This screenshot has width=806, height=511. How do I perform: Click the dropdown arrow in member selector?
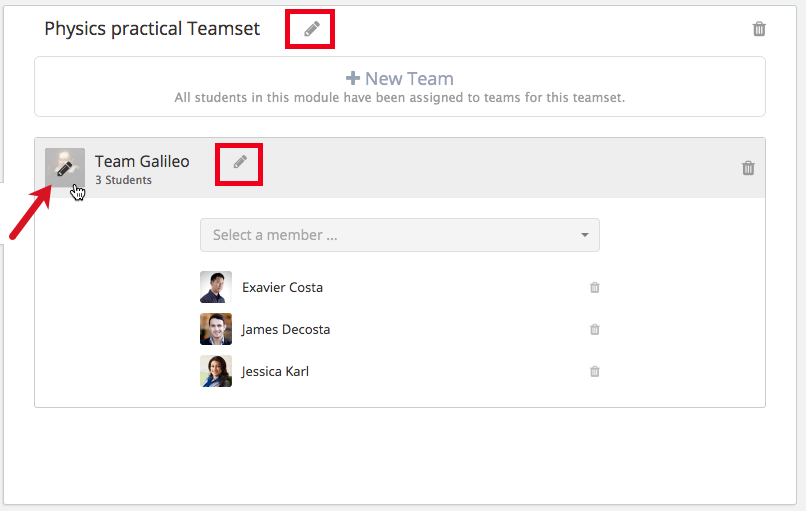point(584,235)
